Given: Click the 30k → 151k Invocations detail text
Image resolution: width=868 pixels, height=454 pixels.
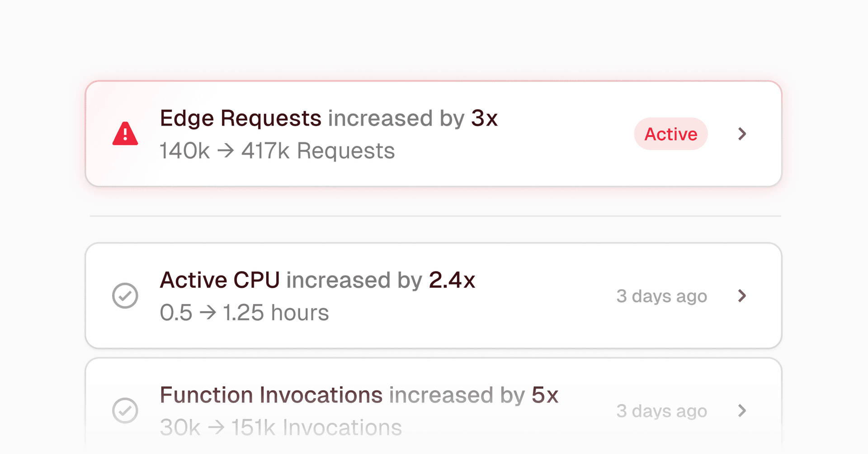Looking at the screenshot, I should (280, 427).
